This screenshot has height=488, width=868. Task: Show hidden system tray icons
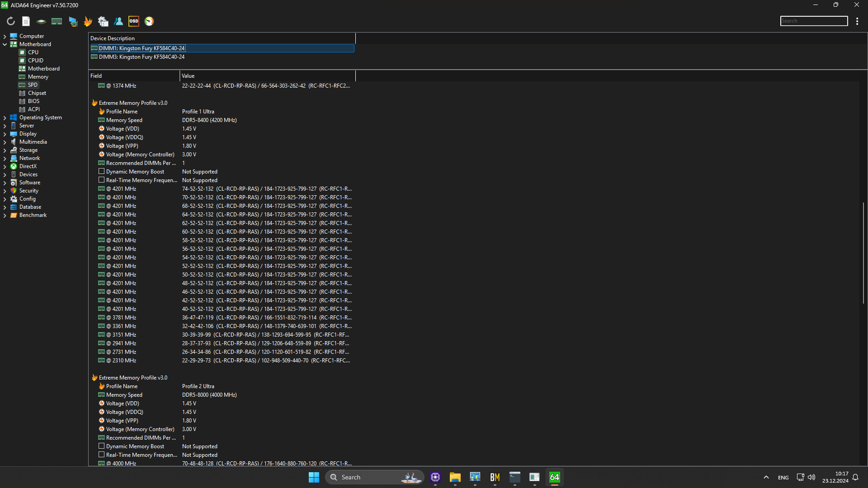[x=766, y=477]
